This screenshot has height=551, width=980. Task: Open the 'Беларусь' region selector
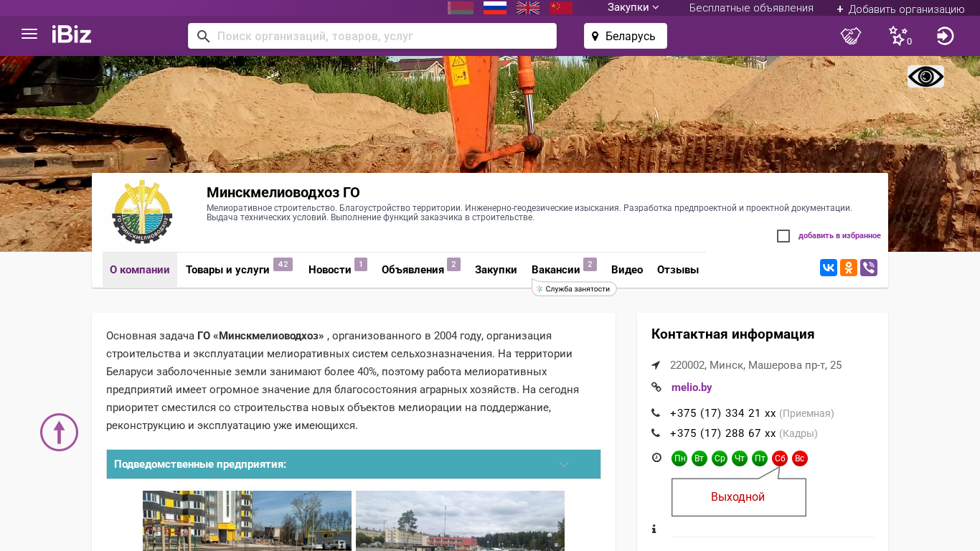point(625,36)
